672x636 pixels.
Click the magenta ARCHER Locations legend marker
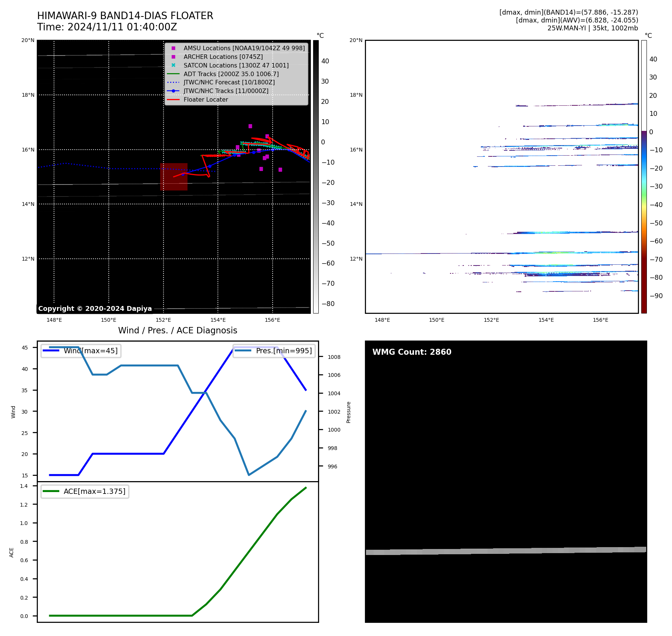(173, 57)
